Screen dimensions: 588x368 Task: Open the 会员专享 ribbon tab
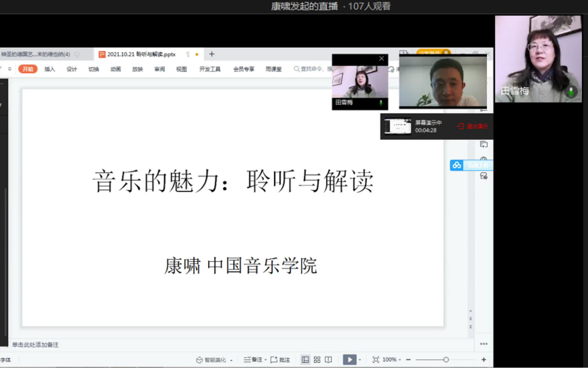244,69
